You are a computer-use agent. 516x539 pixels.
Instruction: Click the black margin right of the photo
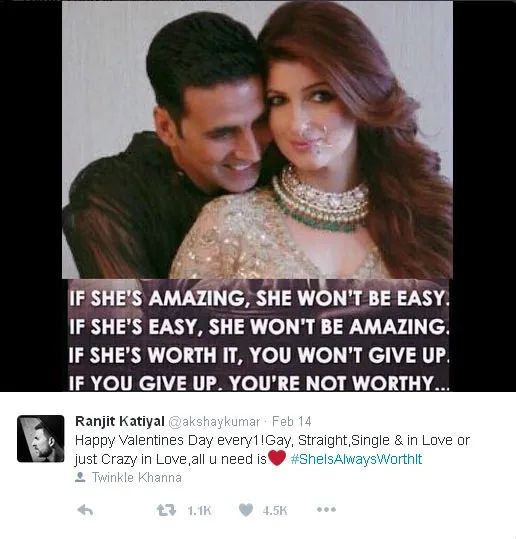click(484, 196)
